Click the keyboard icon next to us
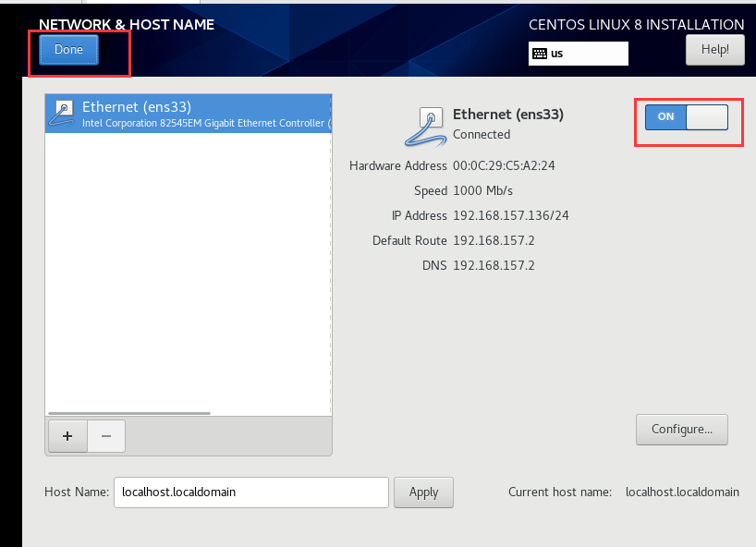Image resolution: width=756 pixels, height=547 pixels. pos(540,54)
